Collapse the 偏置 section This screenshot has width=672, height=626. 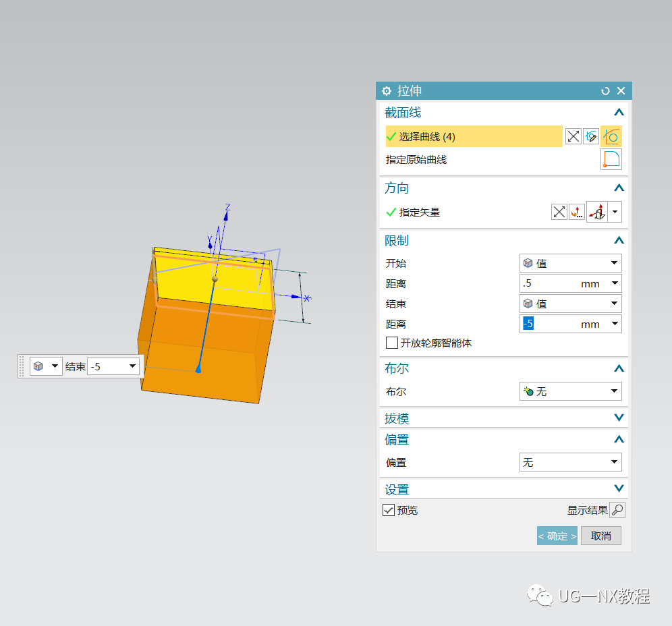point(619,439)
